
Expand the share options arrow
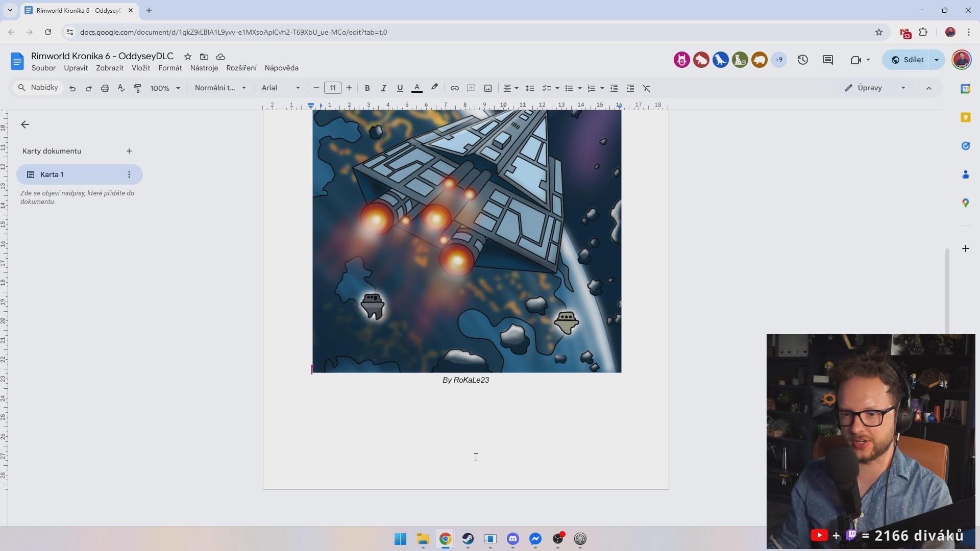tap(937, 60)
